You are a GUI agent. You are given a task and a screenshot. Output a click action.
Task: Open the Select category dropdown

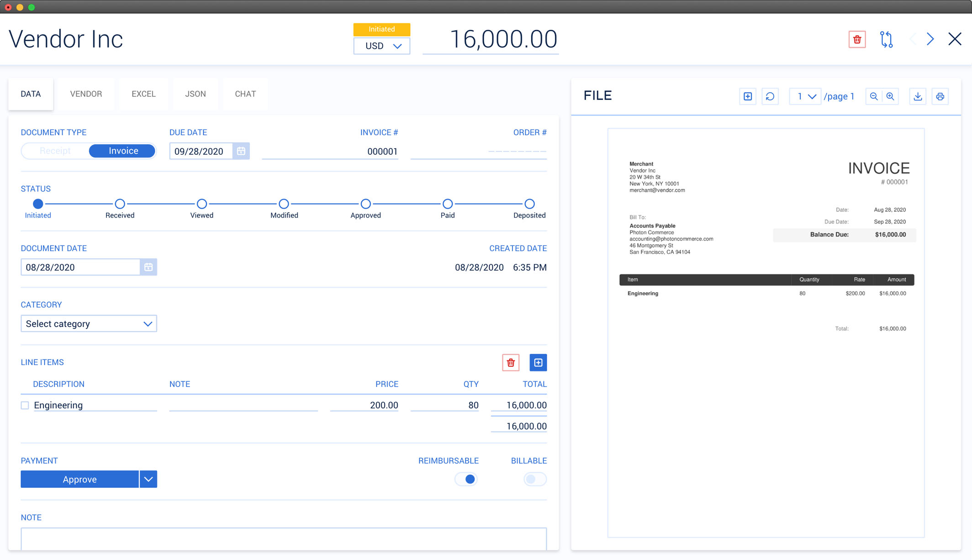(89, 324)
